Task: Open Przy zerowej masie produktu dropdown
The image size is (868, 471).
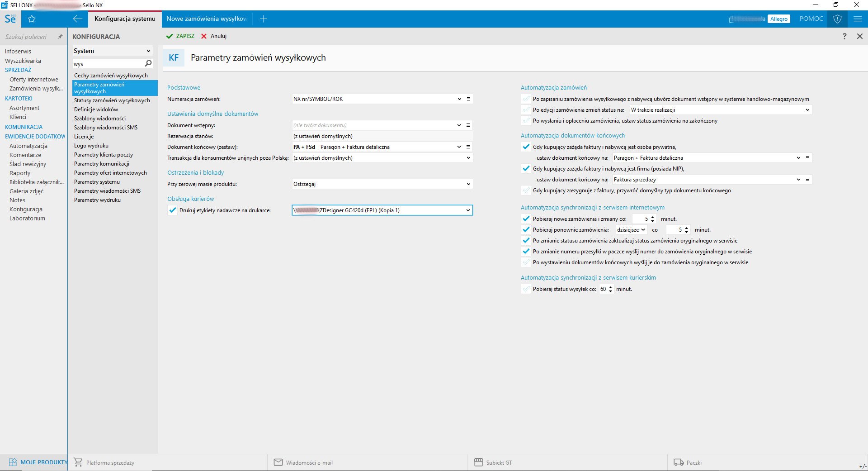Action: [468, 184]
